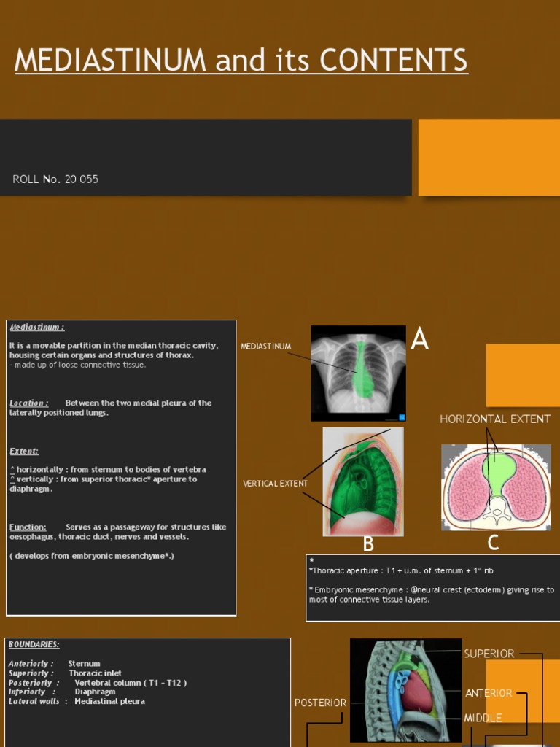Select the 'Inferiorly : Diaphragm' row

(62, 692)
